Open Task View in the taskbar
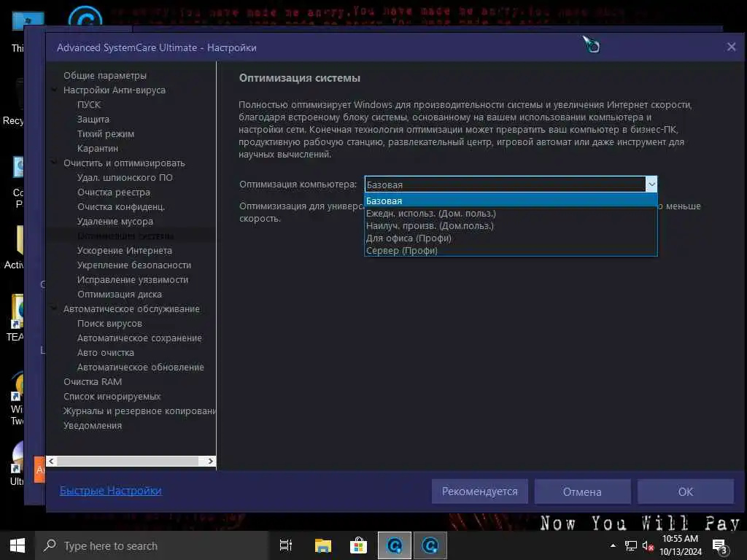 pyautogui.click(x=286, y=545)
